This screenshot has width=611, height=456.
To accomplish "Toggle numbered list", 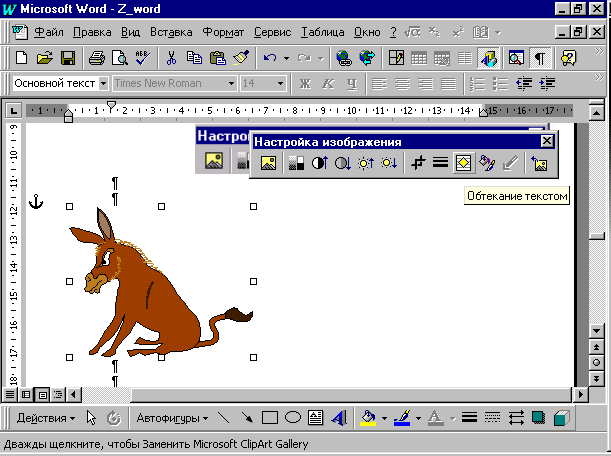I will point(477,83).
